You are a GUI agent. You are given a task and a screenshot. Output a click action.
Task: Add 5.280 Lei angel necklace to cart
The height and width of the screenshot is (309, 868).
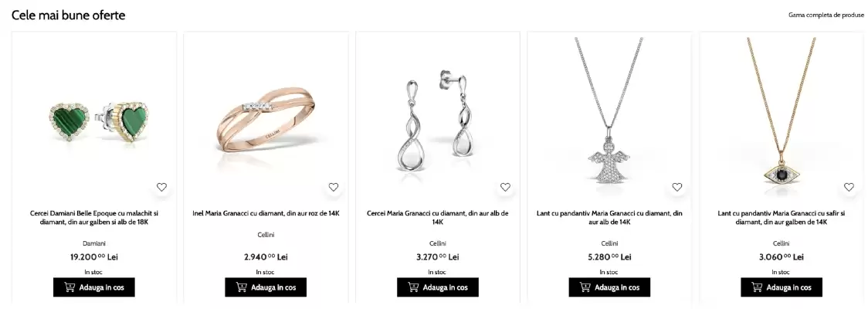pyautogui.click(x=609, y=287)
